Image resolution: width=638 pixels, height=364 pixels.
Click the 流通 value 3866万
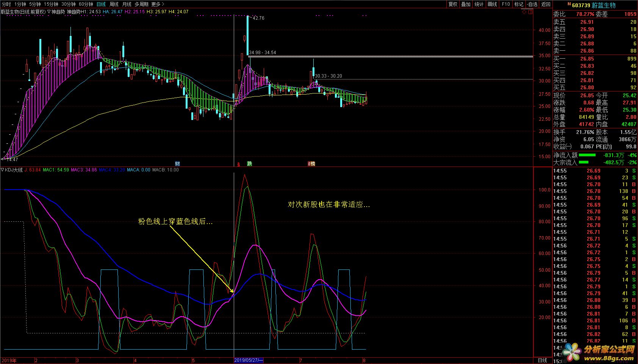pyautogui.click(x=628, y=139)
